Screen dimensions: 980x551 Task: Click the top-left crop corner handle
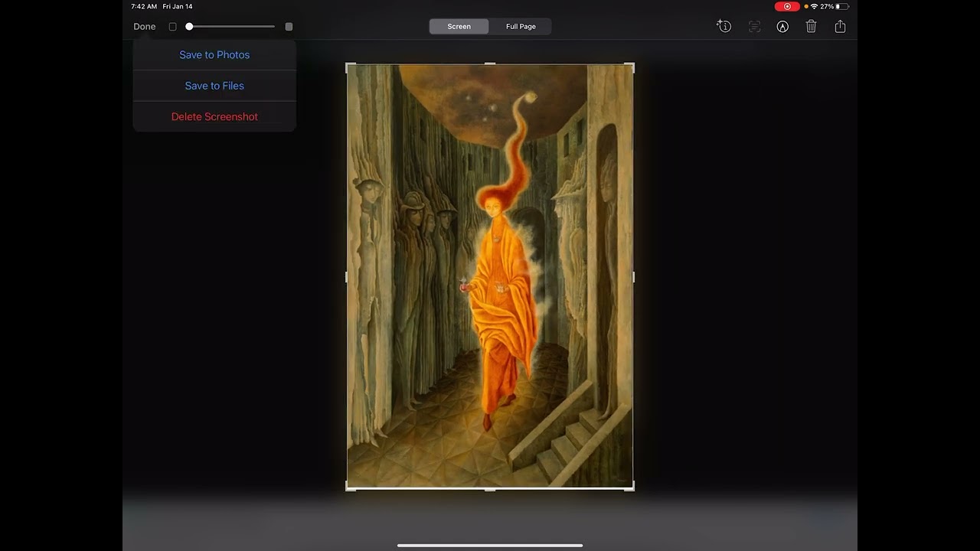tap(350, 67)
